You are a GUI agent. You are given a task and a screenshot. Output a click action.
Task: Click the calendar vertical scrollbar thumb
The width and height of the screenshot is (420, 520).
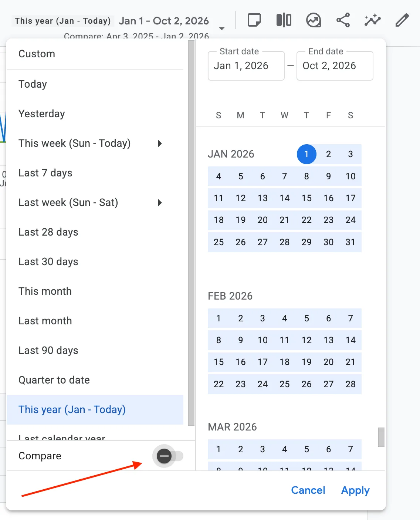[x=381, y=437]
